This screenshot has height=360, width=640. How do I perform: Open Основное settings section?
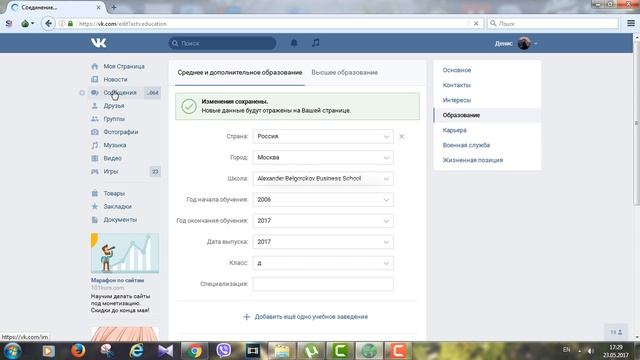[457, 70]
